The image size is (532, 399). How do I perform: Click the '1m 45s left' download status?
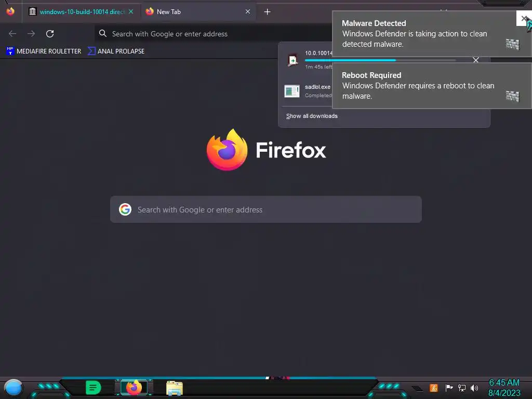coord(318,67)
